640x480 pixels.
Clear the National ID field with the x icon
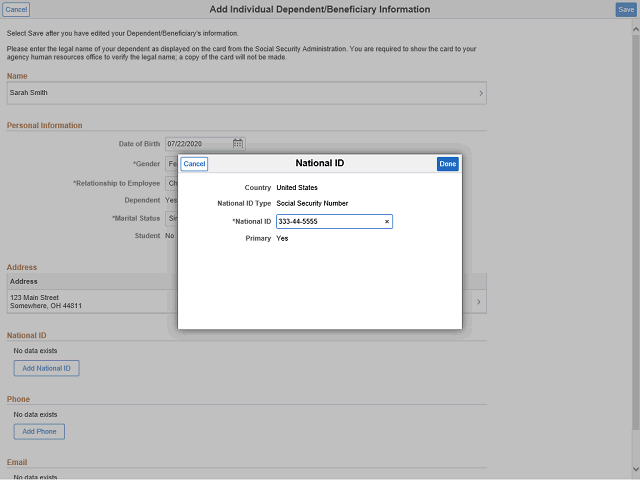tap(387, 221)
